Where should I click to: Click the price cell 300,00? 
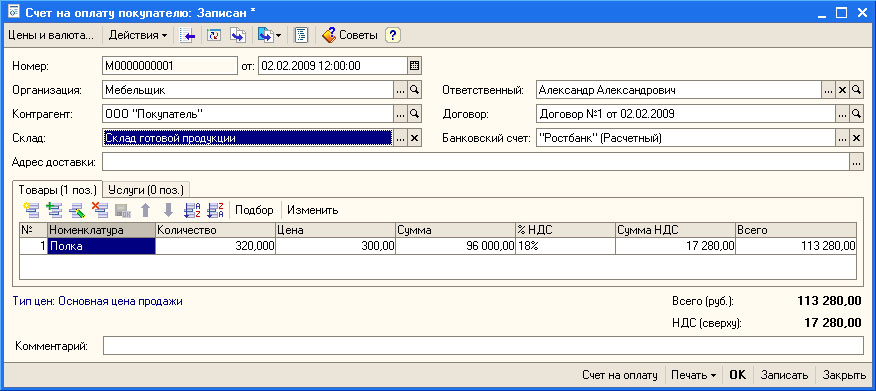(335, 246)
